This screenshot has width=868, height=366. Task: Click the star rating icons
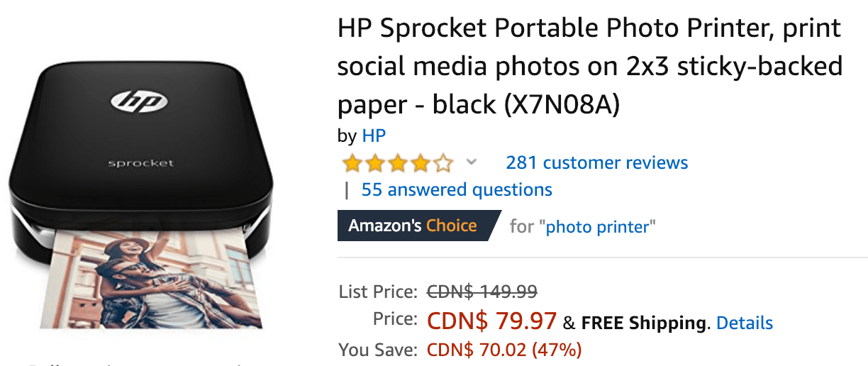pos(398,163)
